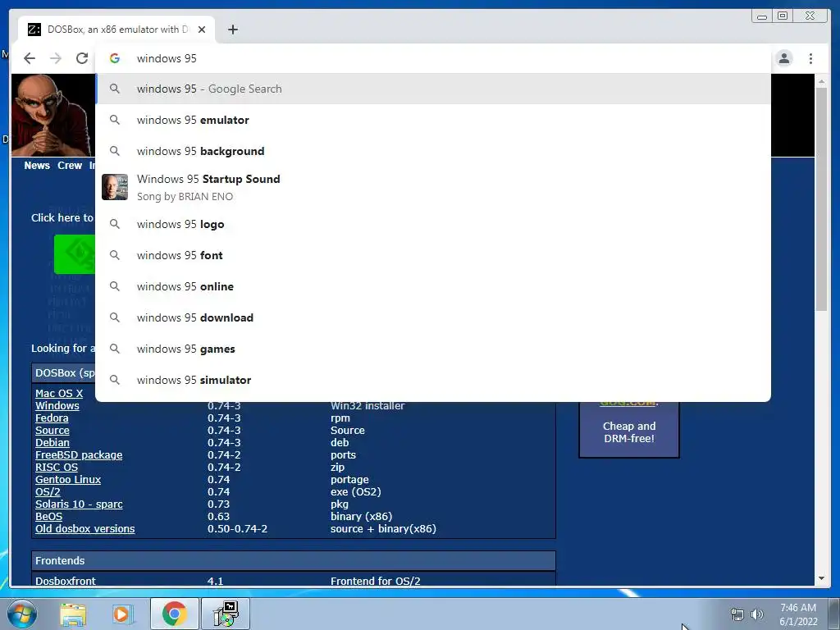Choose 'windows 95 games' suggestion
Screen dimensions: 840x630
(x=433, y=349)
